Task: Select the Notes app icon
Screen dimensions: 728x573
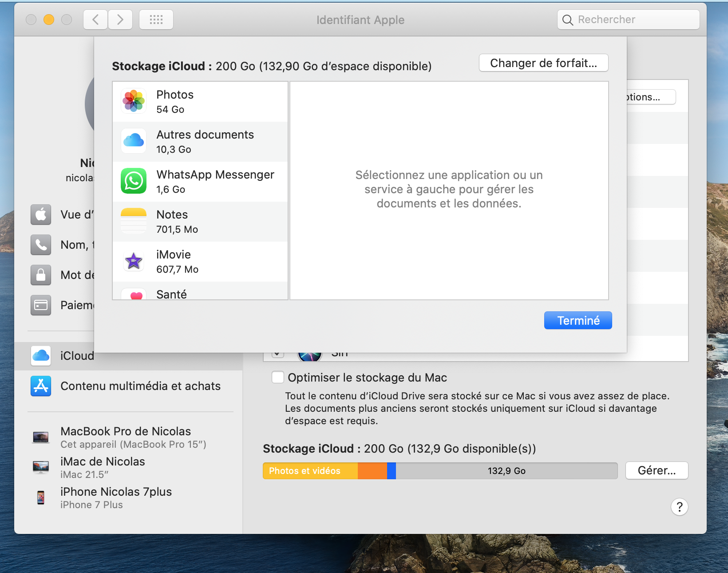Action: pos(134,221)
